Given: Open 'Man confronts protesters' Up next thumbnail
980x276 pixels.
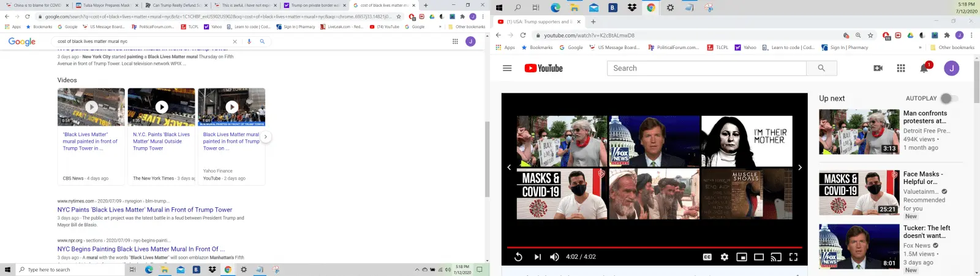Looking at the screenshot, I should [x=859, y=132].
